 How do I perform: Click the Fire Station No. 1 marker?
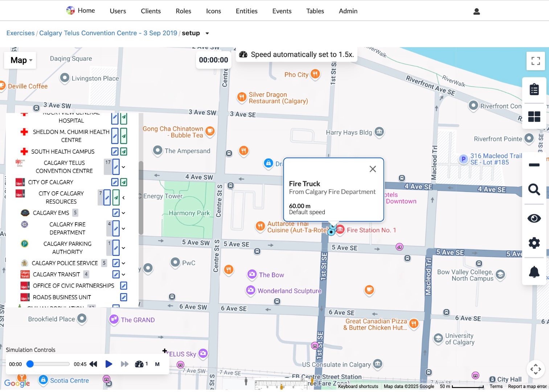340,230
